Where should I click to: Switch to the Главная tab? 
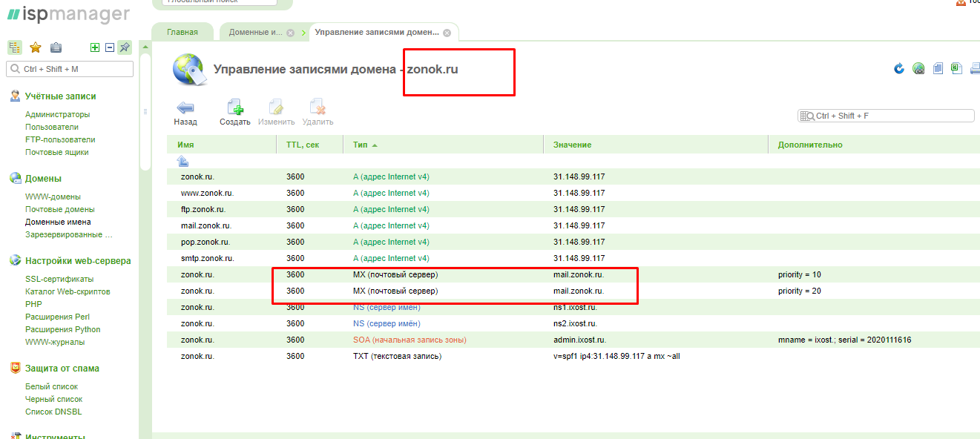[182, 33]
